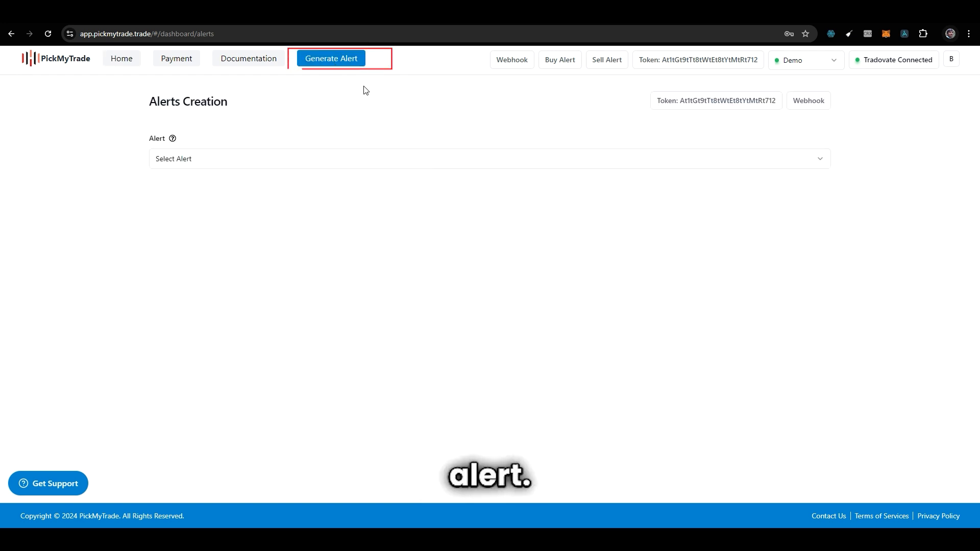Click the help icon next to Alert

coord(173,139)
